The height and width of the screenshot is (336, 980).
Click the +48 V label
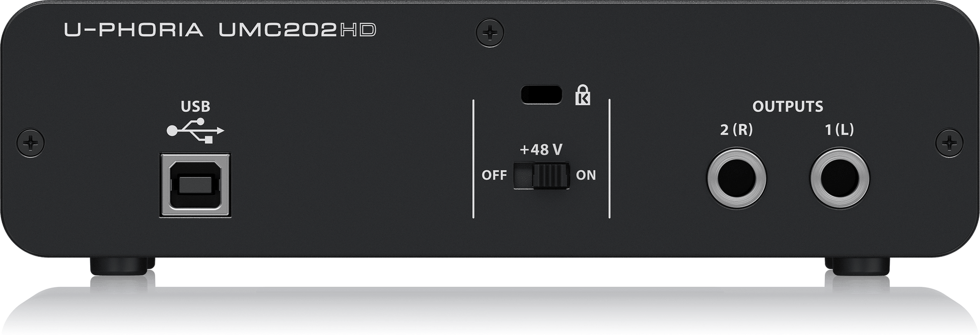(x=541, y=150)
